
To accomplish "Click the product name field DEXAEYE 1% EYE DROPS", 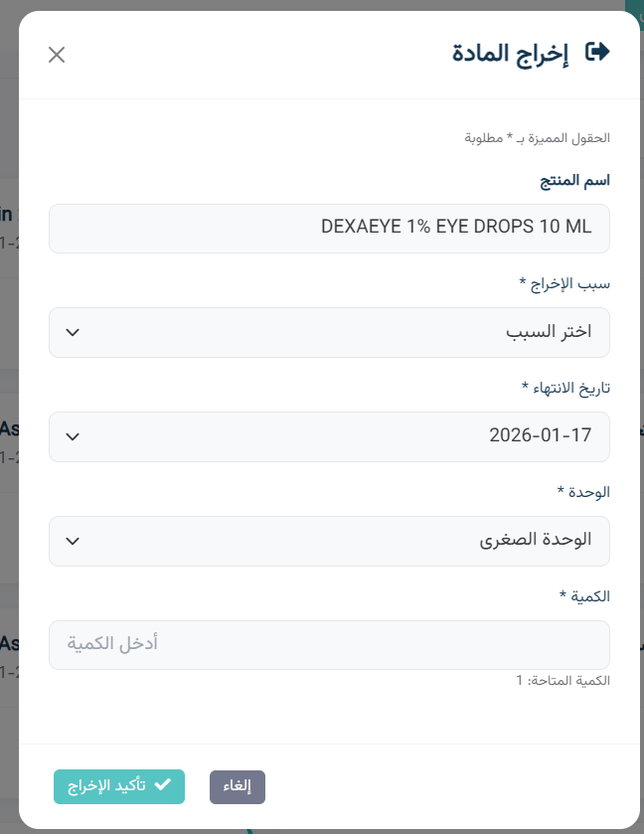I will tap(329, 229).
